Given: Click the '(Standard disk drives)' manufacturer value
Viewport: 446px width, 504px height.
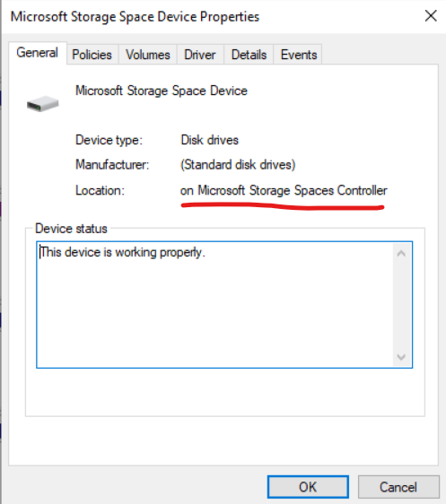Looking at the screenshot, I should point(238,165).
